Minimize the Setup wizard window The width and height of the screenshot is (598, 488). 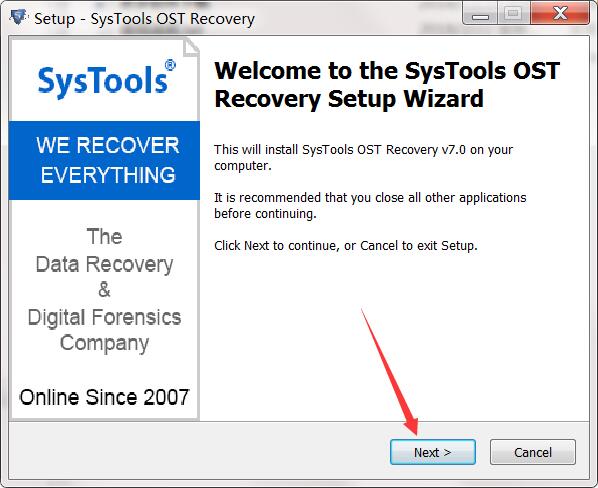[x=480, y=15]
